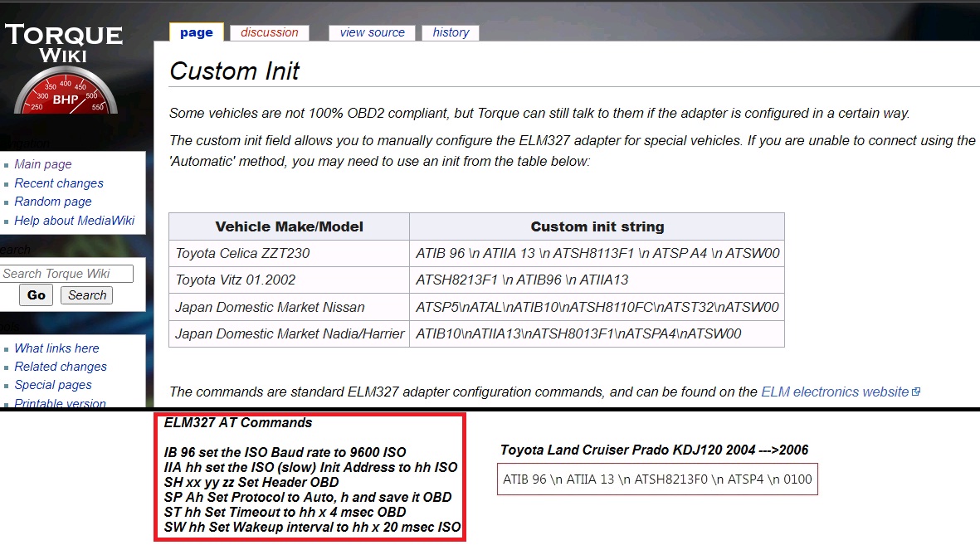This screenshot has width=980, height=545.
Task: Select the Japan Domestic Market Nadia/Harrier cell
Action: tap(289, 333)
